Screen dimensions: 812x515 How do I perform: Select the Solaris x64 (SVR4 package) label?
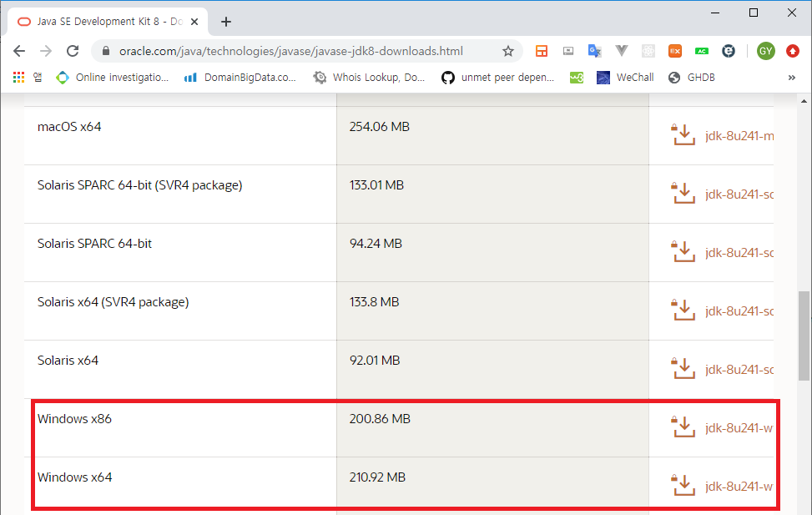coord(113,301)
